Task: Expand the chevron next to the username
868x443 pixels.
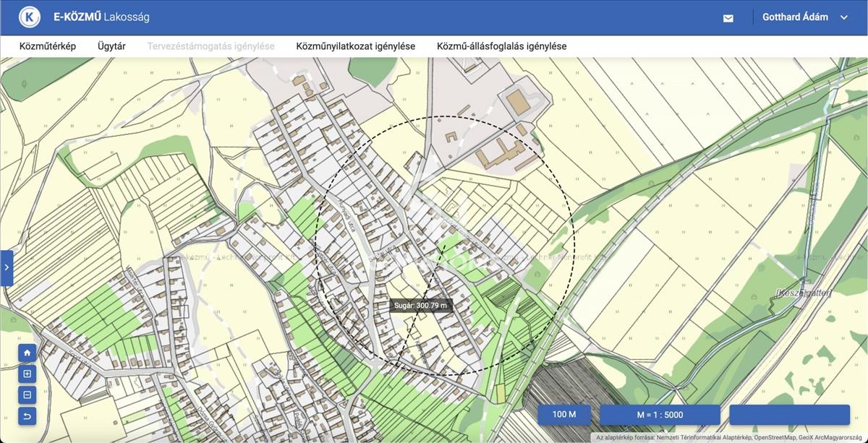Action: (843, 17)
